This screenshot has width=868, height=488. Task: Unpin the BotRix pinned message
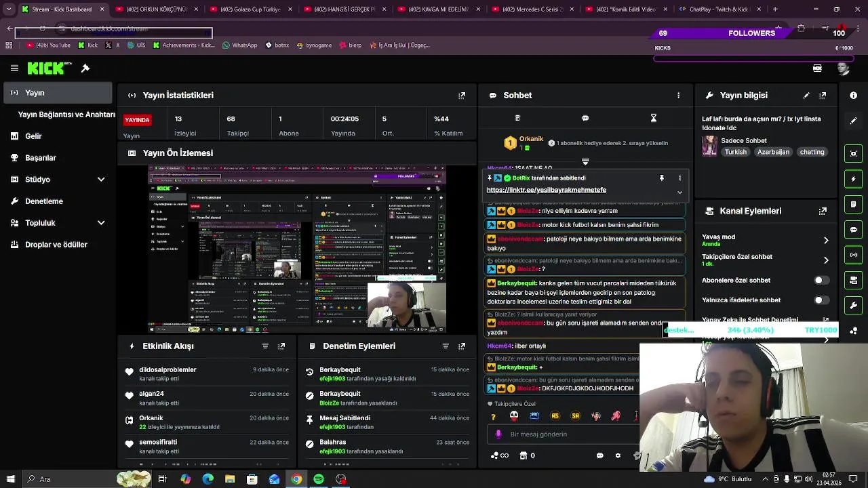click(662, 178)
